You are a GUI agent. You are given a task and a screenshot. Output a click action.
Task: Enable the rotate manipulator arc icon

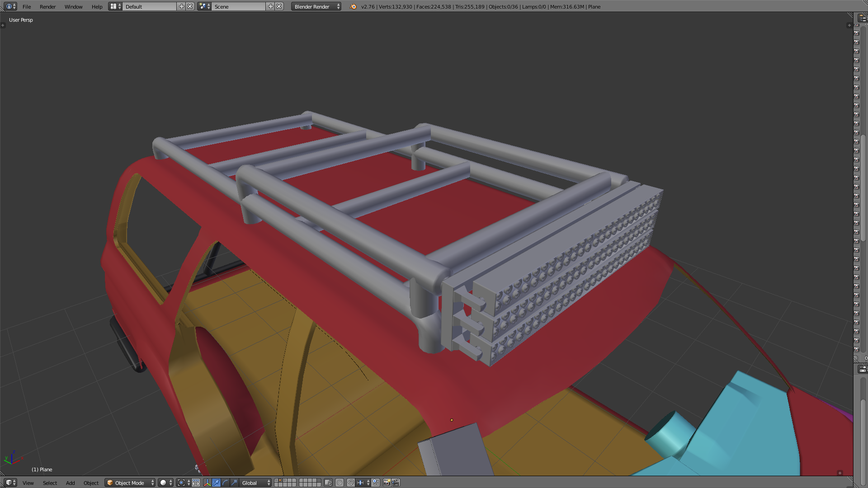pyautogui.click(x=225, y=483)
